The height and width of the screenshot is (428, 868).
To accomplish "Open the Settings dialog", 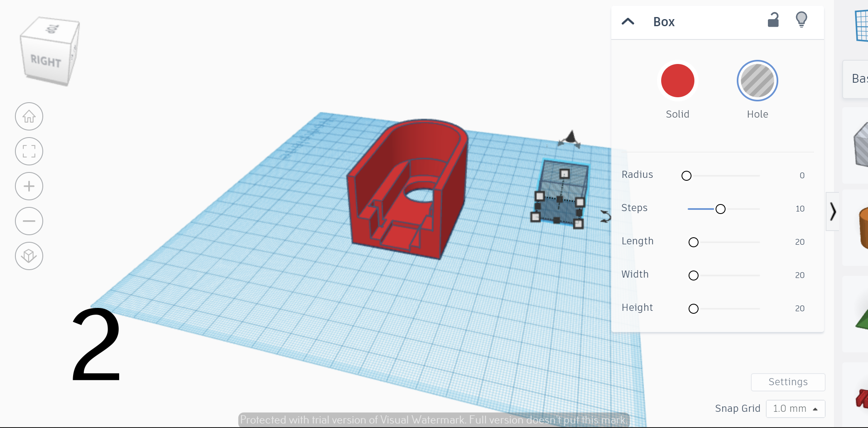I will pyautogui.click(x=787, y=382).
